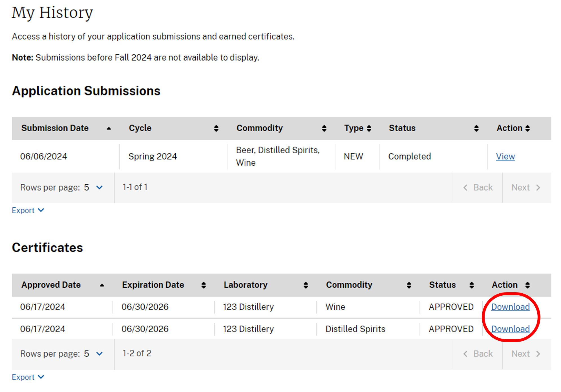Expand Export menu under Certificates table

[28, 377]
